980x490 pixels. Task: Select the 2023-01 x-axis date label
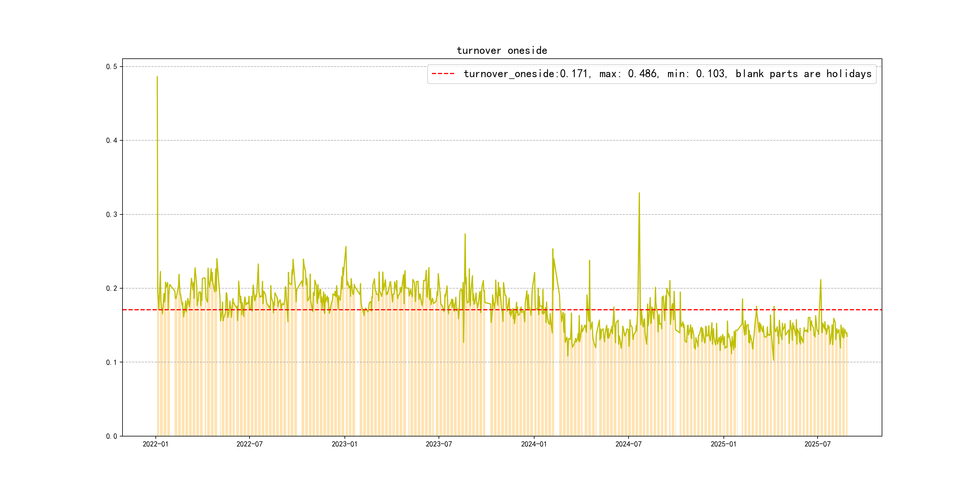[x=344, y=444]
